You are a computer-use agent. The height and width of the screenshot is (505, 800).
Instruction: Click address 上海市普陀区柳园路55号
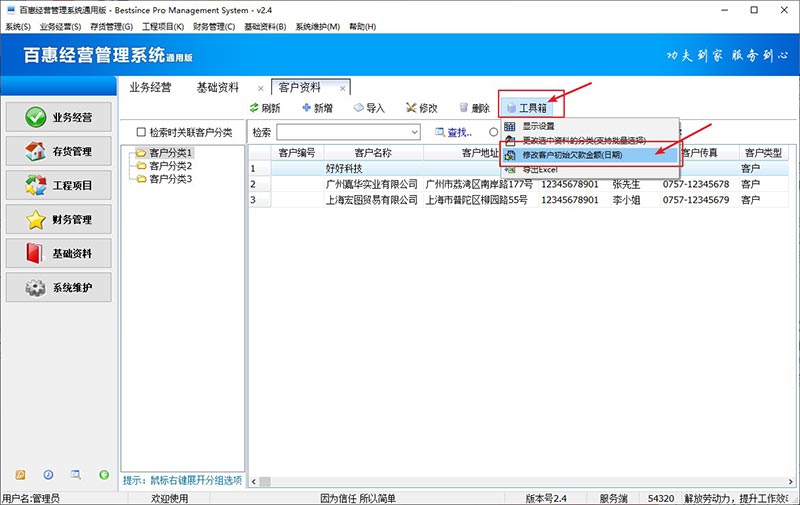477,200
